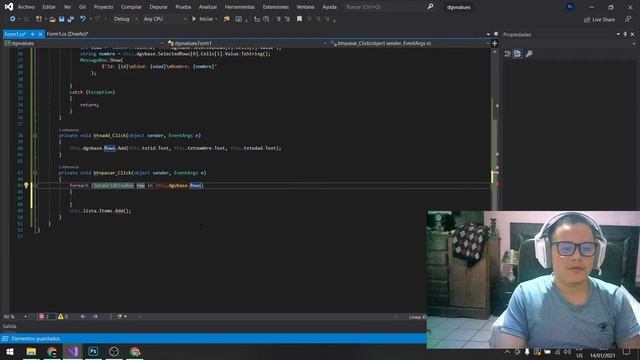Click the categorized view icon in Propiedades
The width and height of the screenshot is (640, 360).
click(x=507, y=54)
